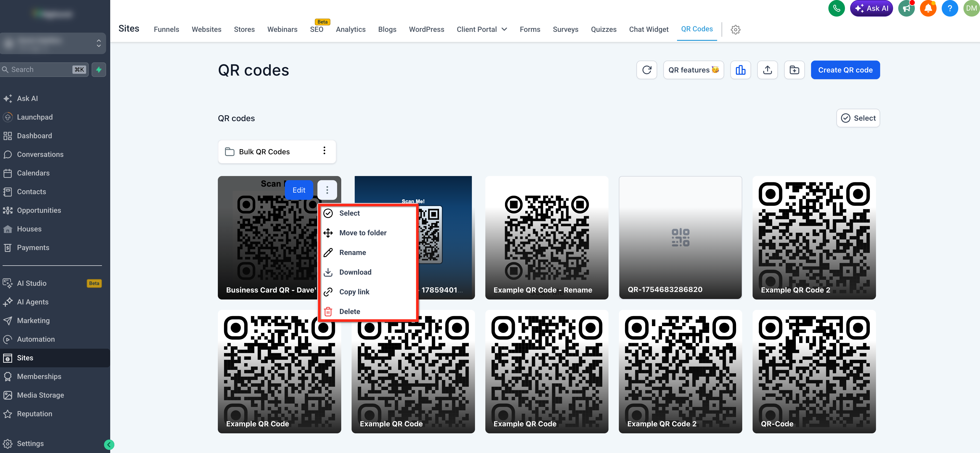
Task: Collapse the sidebar with green arrow
Action: pos(109,444)
